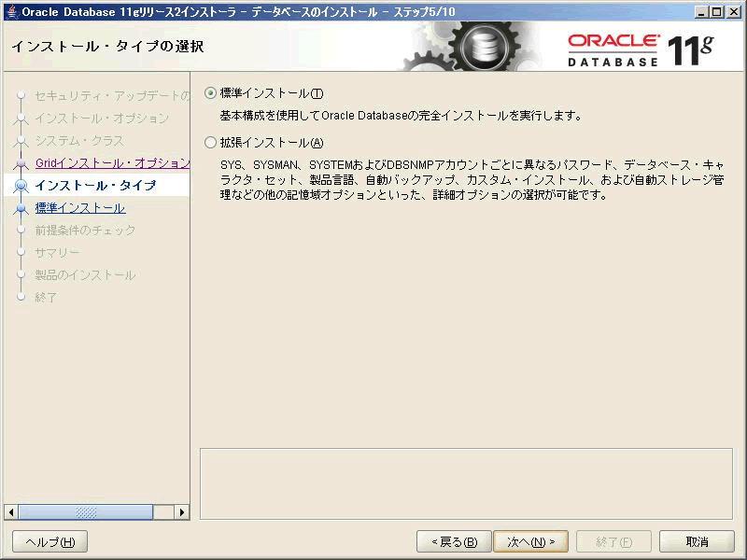Select the 拡張インストール radio button

tap(210, 143)
